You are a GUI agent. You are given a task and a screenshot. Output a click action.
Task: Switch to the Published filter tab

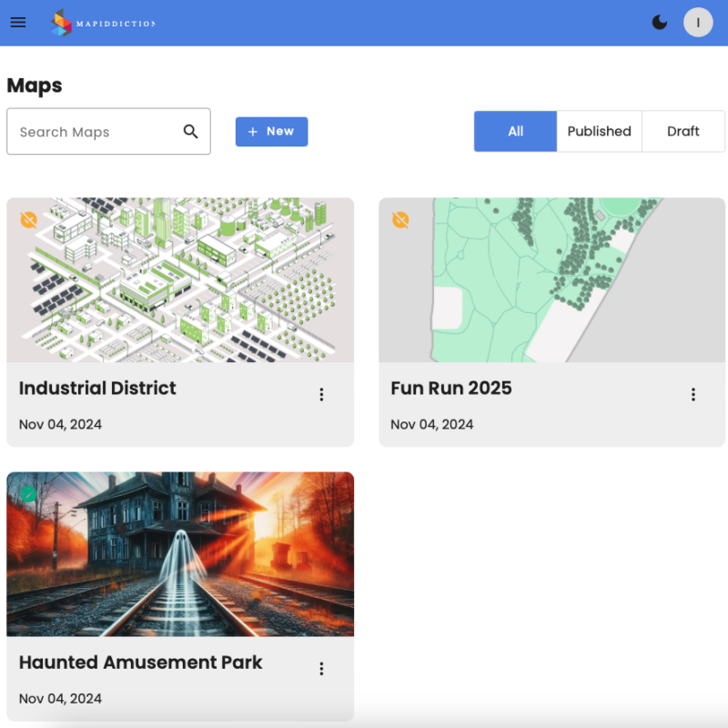coord(599,131)
